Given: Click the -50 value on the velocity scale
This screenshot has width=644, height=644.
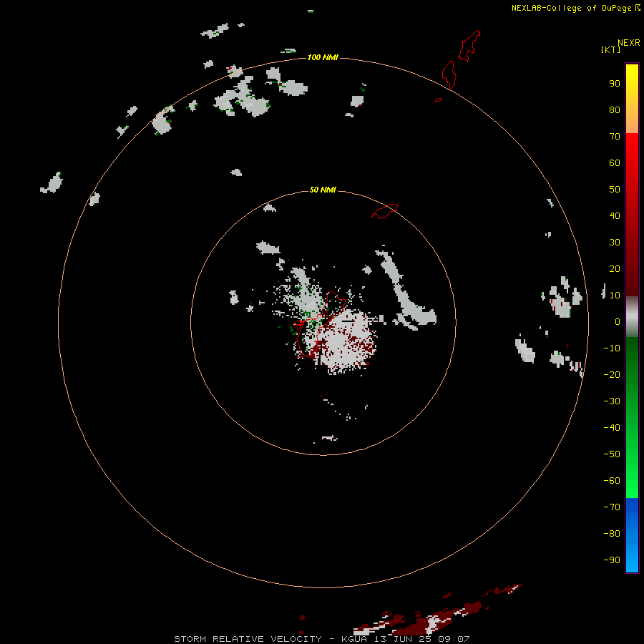Looking at the screenshot, I should pyautogui.click(x=612, y=454).
